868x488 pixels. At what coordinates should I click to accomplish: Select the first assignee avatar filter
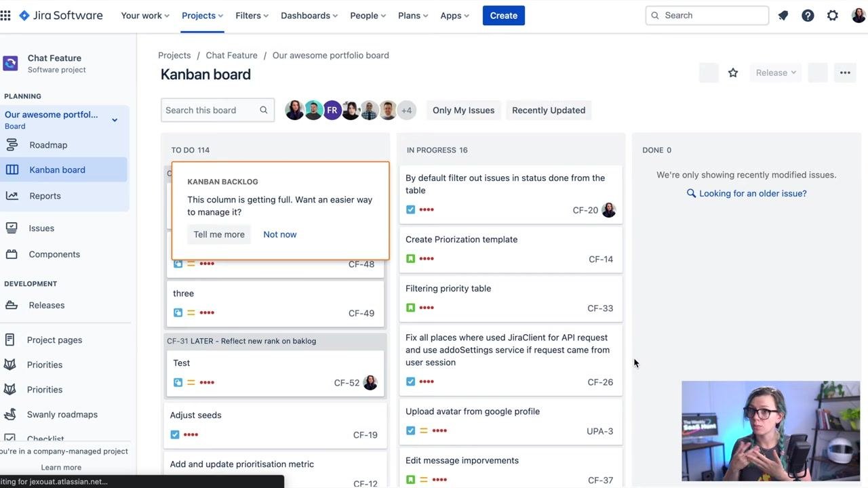coord(294,110)
